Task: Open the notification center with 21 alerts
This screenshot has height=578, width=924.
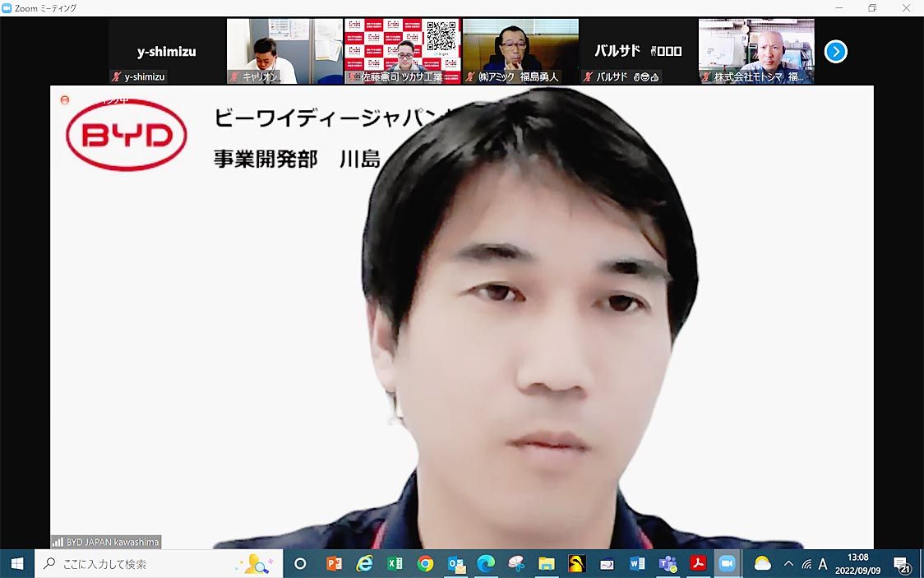Action: click(x=902, y=564)
